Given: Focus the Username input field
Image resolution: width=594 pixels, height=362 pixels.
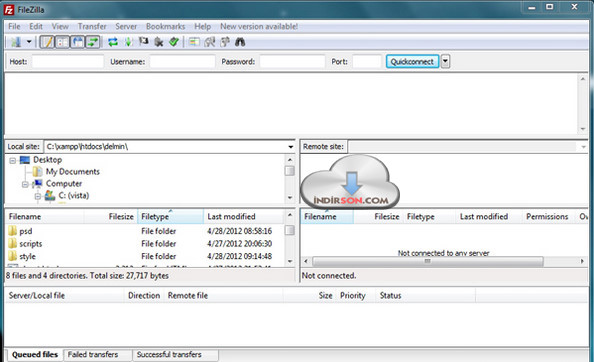Looking at the screenshot, I should coord(183,61).
